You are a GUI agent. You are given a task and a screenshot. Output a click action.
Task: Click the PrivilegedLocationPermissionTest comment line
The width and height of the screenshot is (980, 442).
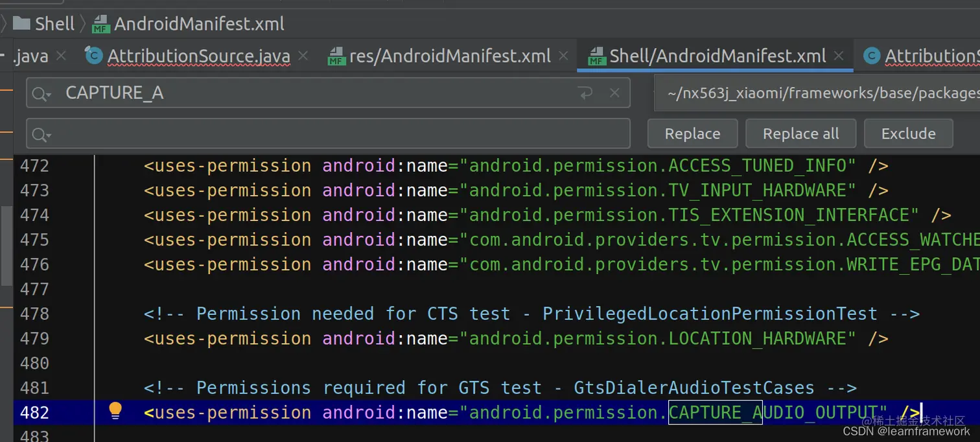531,314
